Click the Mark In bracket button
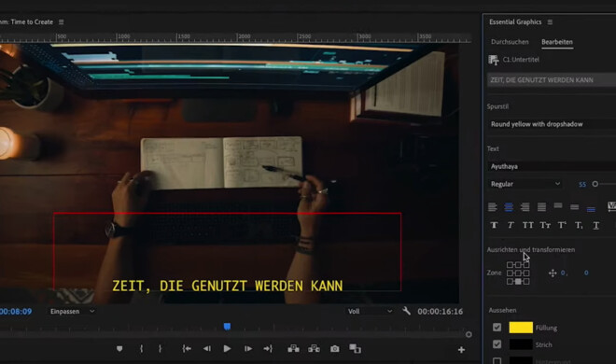 pyautogui.click(x=142, y=349)
